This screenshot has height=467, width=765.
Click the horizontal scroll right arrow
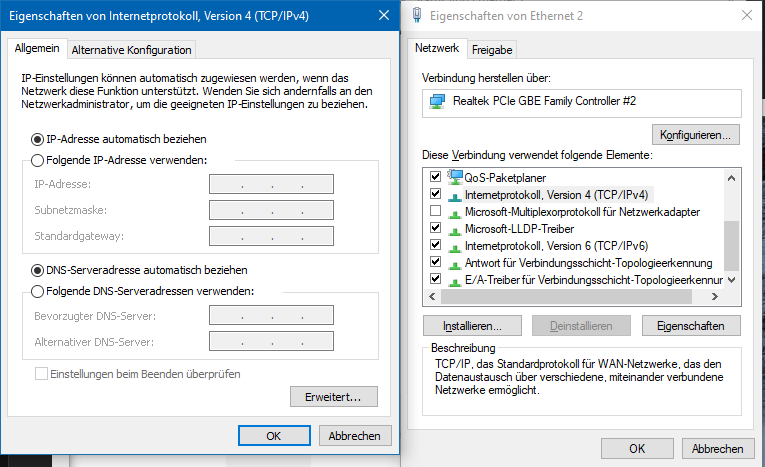point(715,296)
